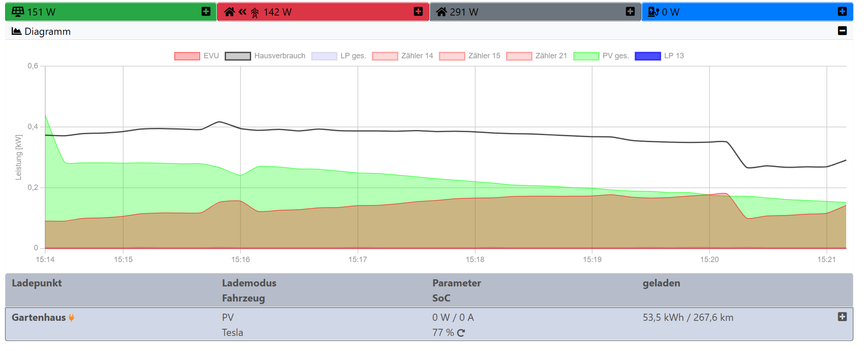
Task: Collapse the Diagramm section
Action: (842, 31)
